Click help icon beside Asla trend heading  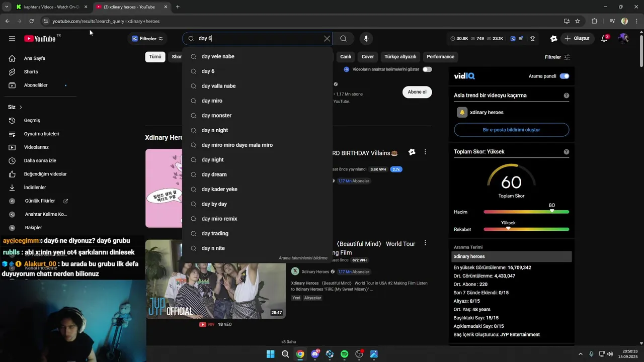coord(567,96)
